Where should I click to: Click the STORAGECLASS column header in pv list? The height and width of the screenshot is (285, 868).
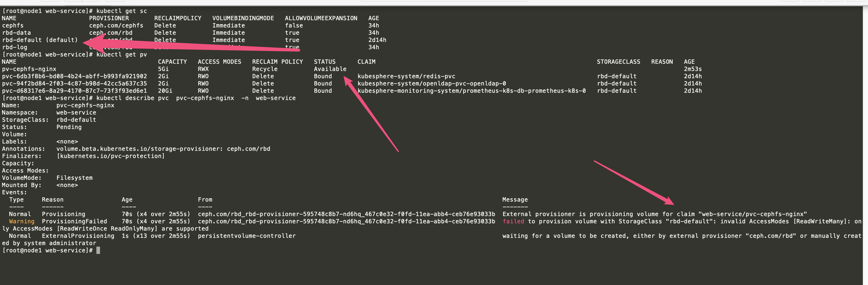618,62
